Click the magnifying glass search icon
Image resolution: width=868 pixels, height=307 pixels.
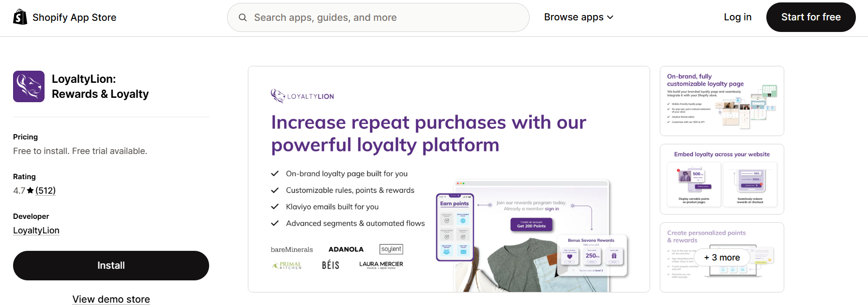point(243,17)
